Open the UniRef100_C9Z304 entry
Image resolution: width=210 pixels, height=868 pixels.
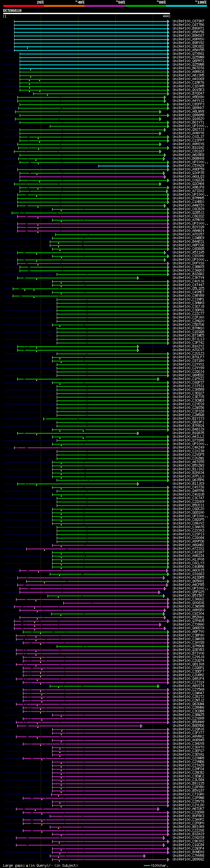[x=188, y=613]
